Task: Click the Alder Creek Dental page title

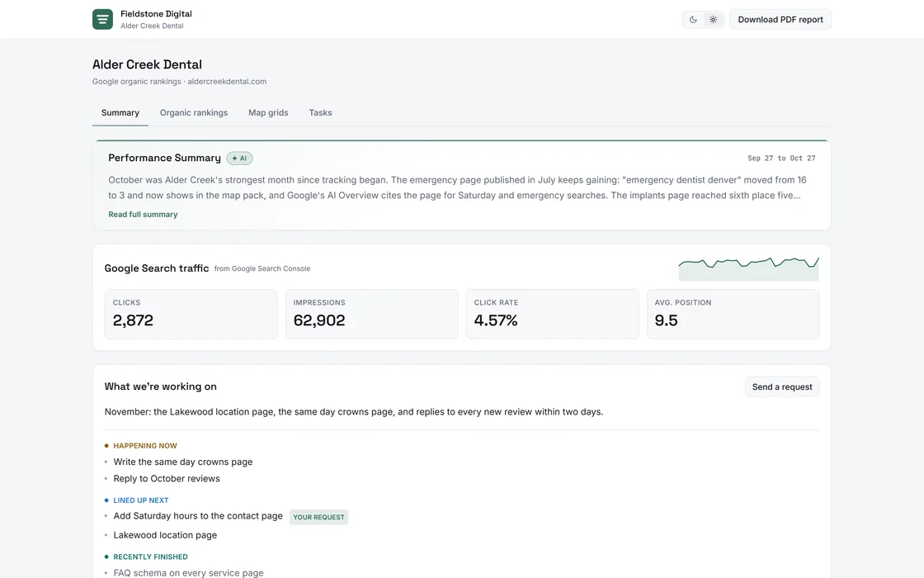Action: click(x=148, y=64)
